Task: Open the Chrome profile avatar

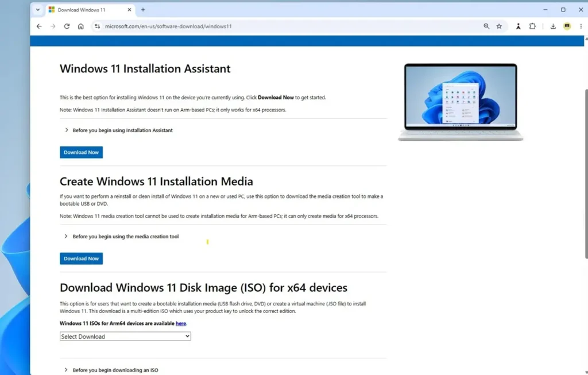Action: [x=567, y=26]
